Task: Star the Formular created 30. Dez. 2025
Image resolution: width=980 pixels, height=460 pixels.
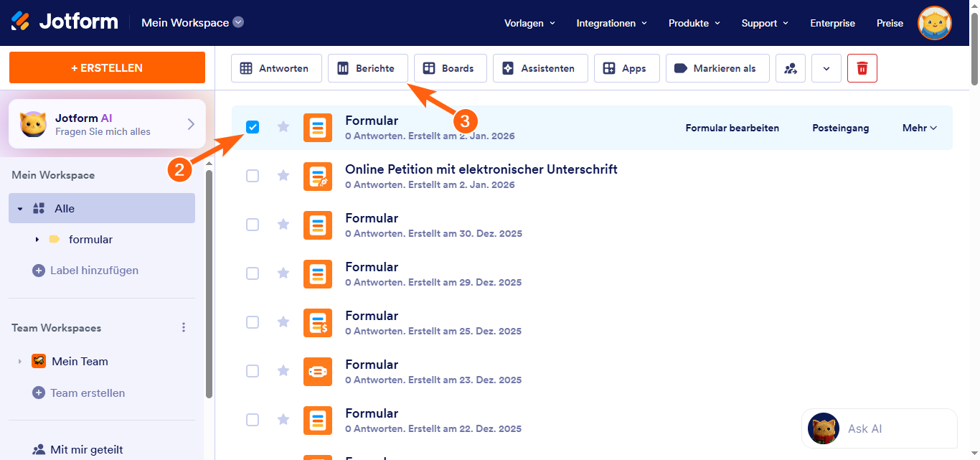Action: coord(283,224)
